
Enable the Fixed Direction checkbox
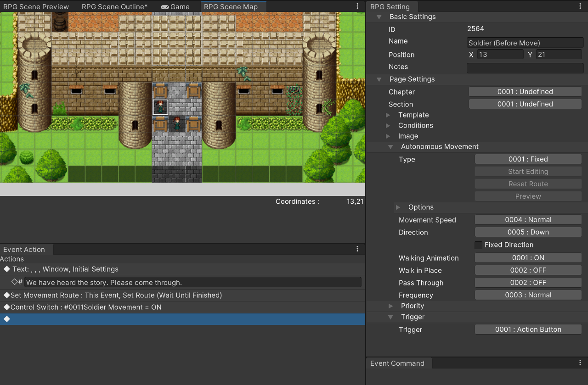coord(478,245)
